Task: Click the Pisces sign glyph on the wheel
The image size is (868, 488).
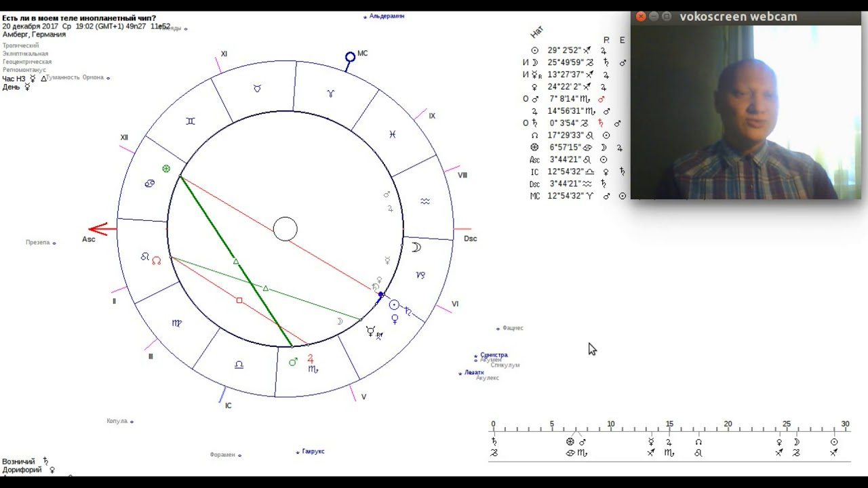Action: point(392,134)
